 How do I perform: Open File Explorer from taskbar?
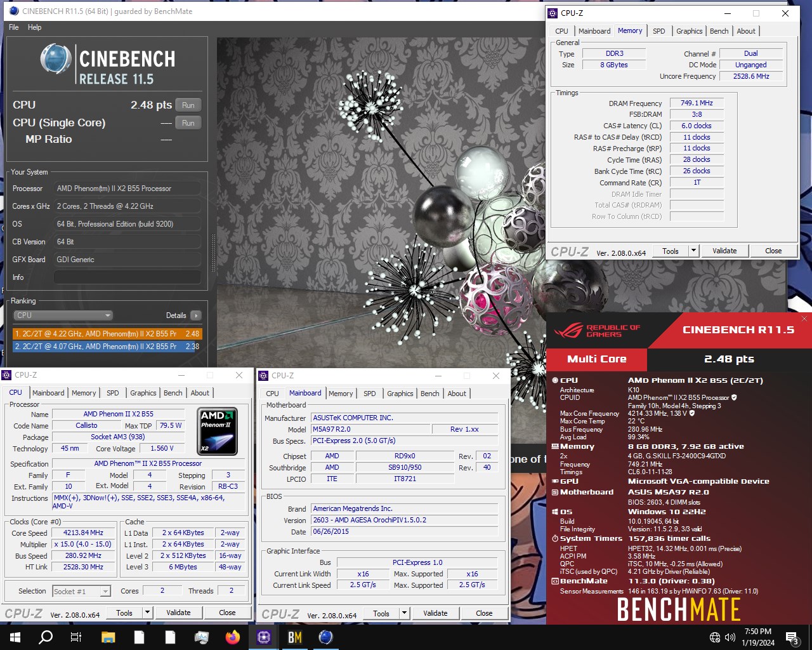tap(108, 637)
